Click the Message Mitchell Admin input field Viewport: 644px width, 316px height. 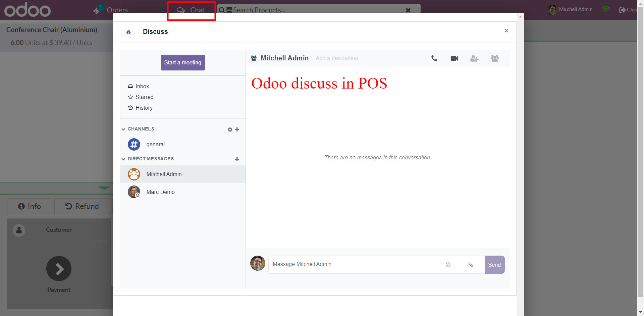point(351,264)
